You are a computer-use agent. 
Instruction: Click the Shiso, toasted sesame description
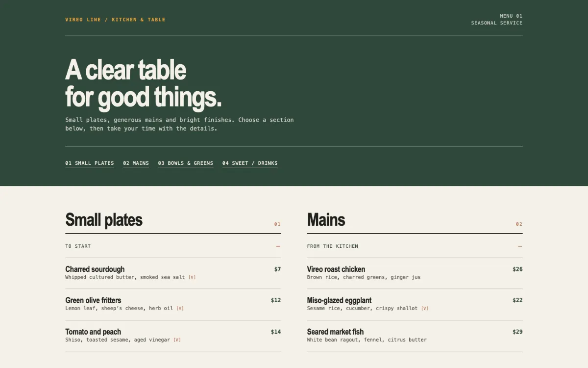pyautogui.click(x=118, y=340)
